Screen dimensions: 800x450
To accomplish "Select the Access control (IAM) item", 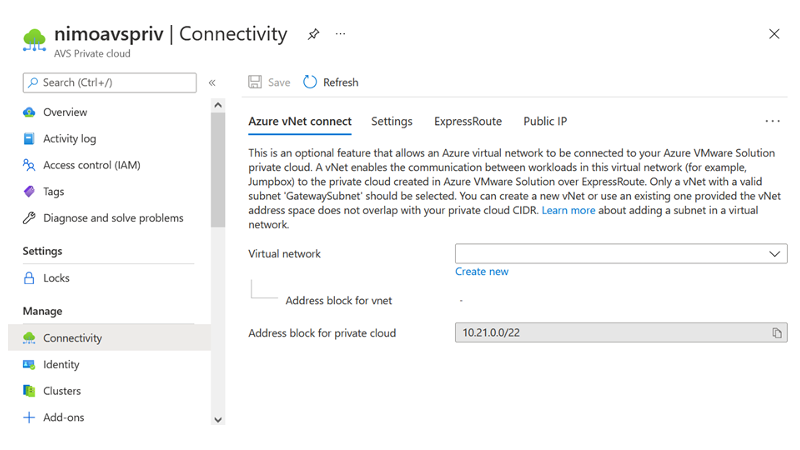I will (x=91, y=165).
